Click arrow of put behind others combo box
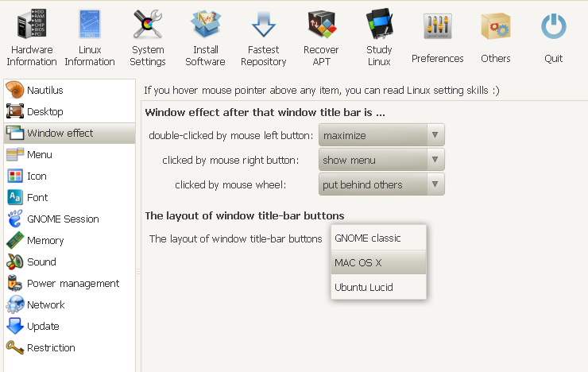The image size is (588, 372). (435, 184)
